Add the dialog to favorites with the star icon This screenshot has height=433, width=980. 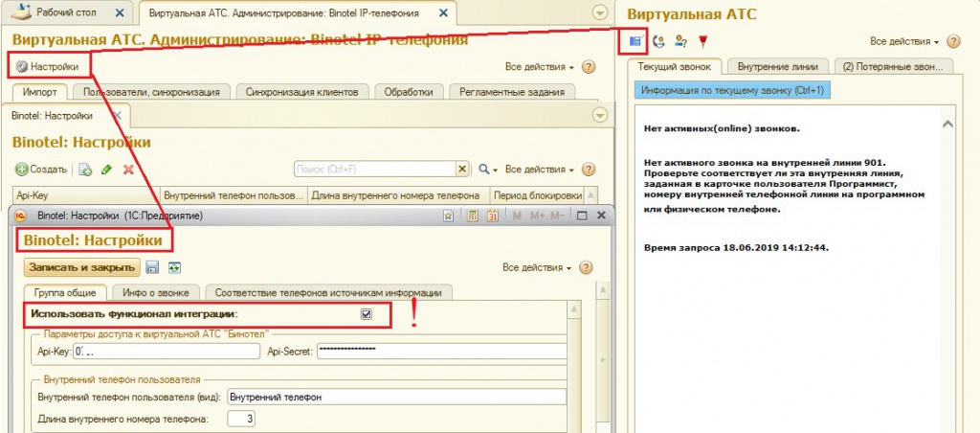[x=448, y=216]
